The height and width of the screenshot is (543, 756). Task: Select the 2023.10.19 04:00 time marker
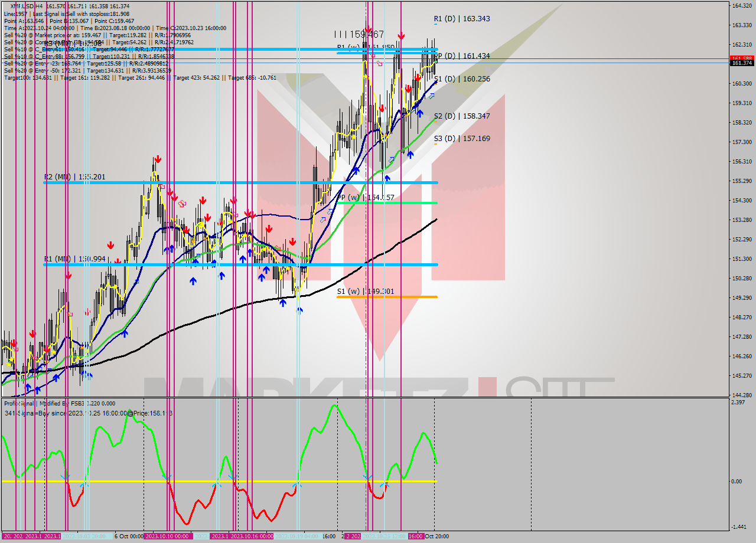click(298, 537)
